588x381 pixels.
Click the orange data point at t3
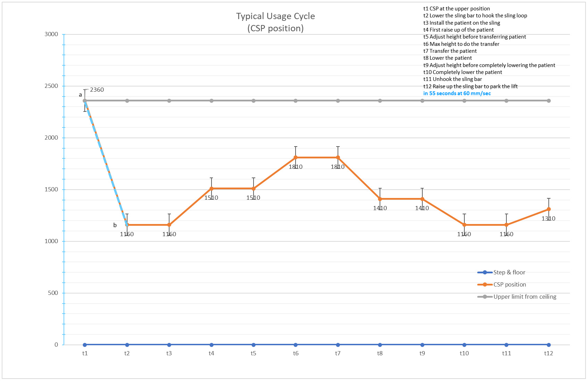click(x=169, y=225)
